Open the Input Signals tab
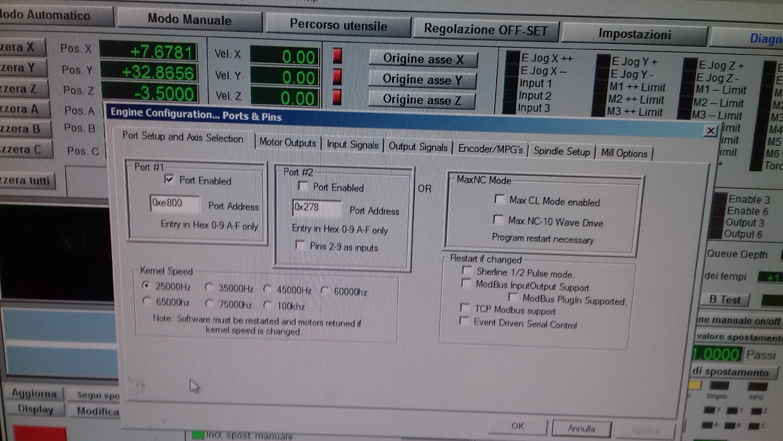783x441 pixels. [353, 146]
